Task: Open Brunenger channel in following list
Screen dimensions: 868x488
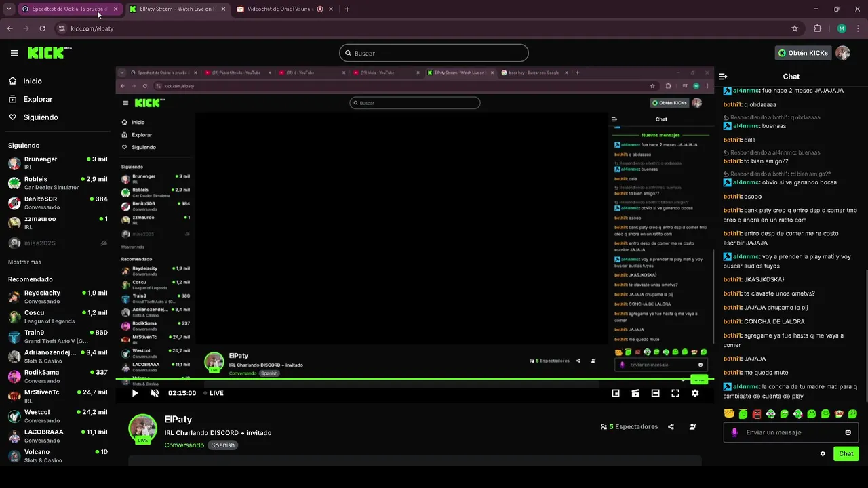Action: [58, 163]
